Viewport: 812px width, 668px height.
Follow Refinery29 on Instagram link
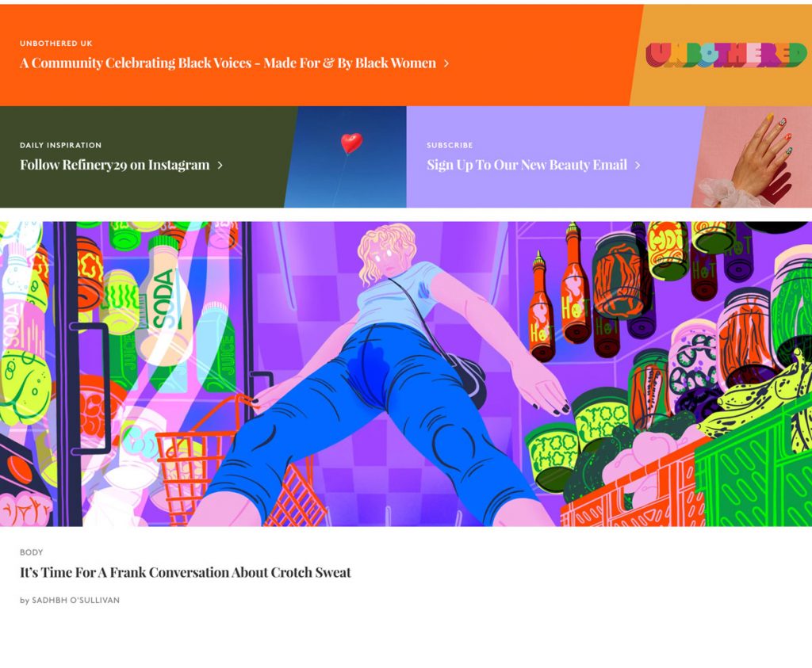(x=114, y=165)
